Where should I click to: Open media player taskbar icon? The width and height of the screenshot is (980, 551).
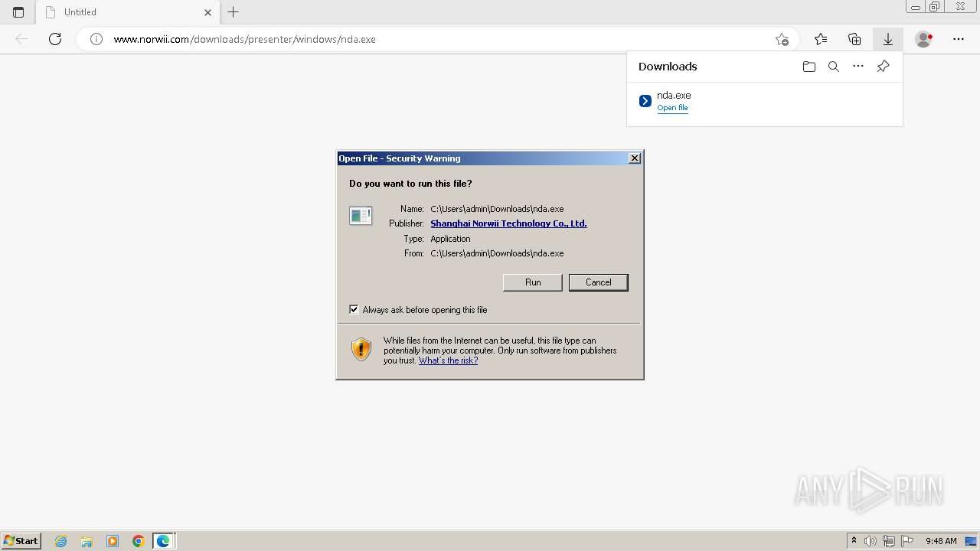[113, 541]
